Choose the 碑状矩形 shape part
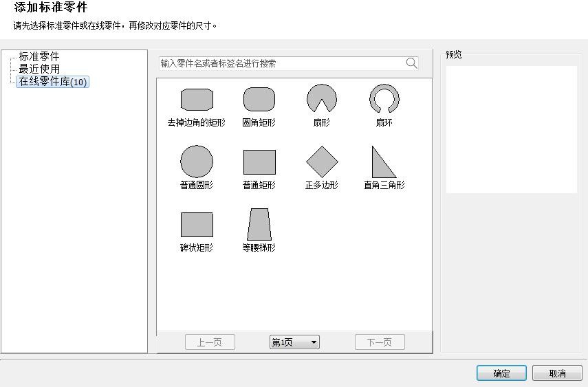588x387 pixels. coord(197,225)
